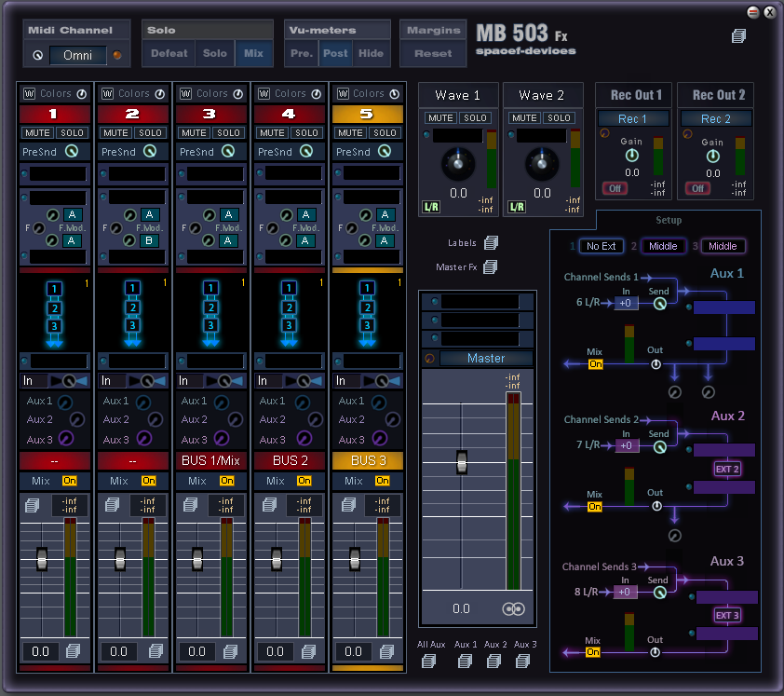This screenshot has height=696, width=784.
Task: Mute channel 1
Action: (37, 132)
